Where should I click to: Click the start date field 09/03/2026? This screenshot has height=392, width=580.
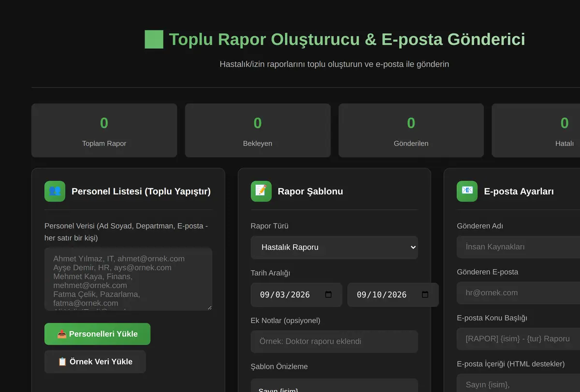click(x=296, y=295)
